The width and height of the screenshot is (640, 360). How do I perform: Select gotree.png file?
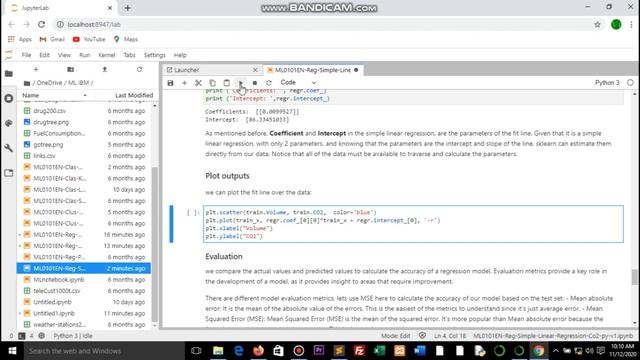84,144
